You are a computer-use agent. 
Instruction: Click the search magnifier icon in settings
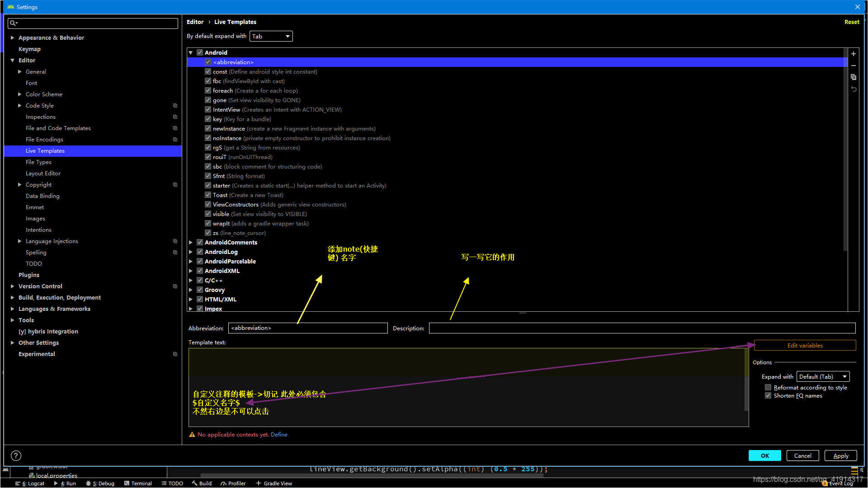pos(14,23)
